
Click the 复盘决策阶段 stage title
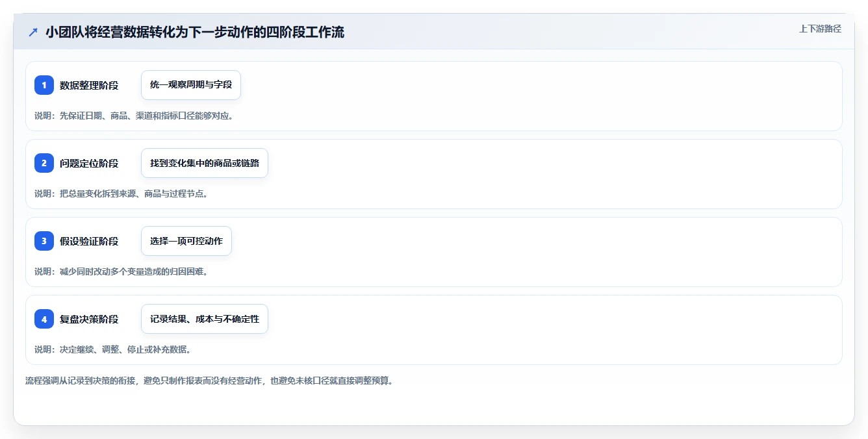pos(89,319)
